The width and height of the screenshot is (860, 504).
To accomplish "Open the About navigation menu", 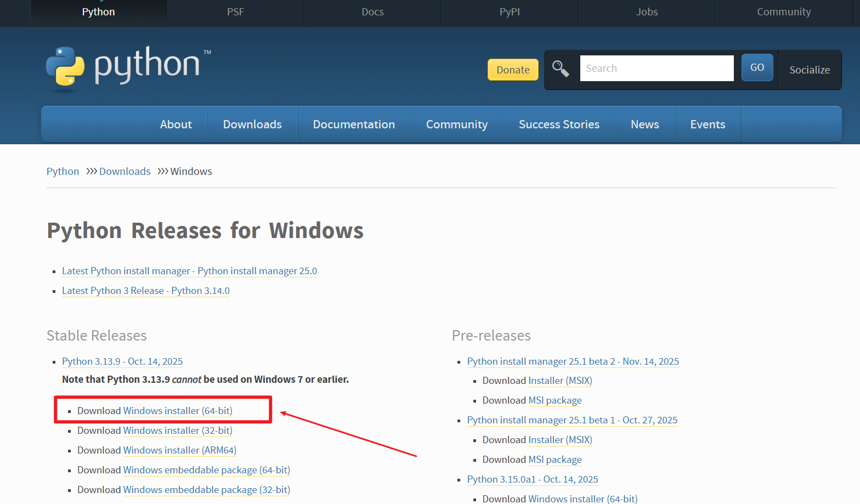I will coord(176,124).
